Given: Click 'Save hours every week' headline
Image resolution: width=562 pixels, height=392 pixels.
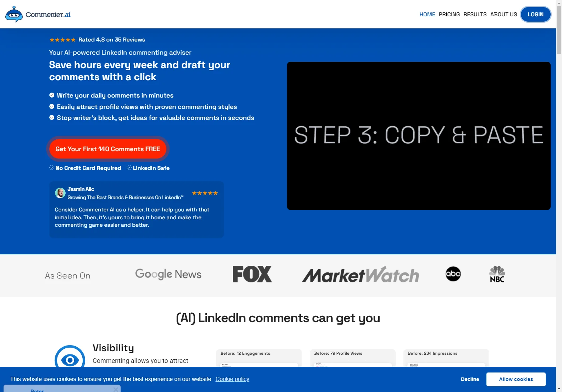Looking at the screenshot, I should (140, 71).
